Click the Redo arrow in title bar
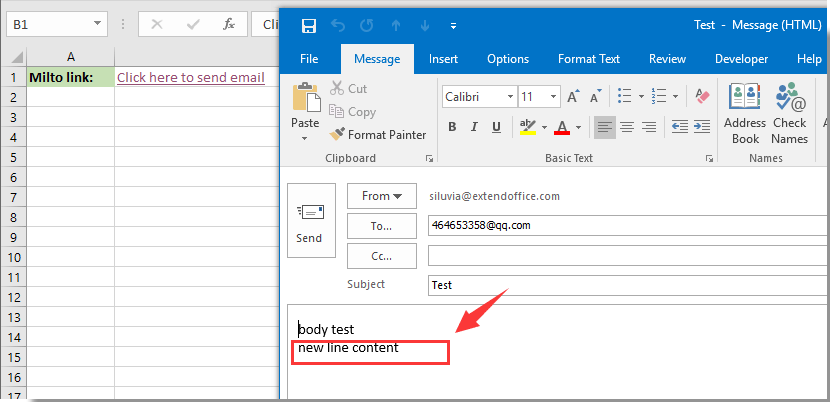The width and height of the screenshot is (830, 402). click(x=366, y=25)
